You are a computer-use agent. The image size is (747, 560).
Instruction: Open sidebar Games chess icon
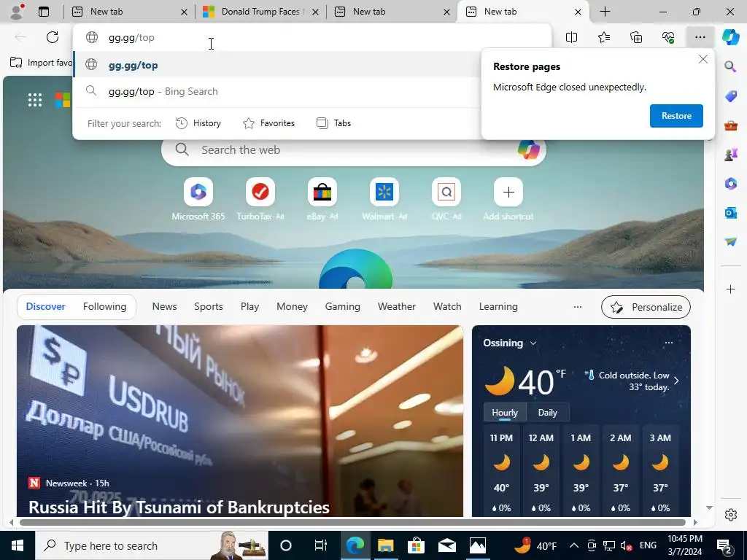(730, 155)
